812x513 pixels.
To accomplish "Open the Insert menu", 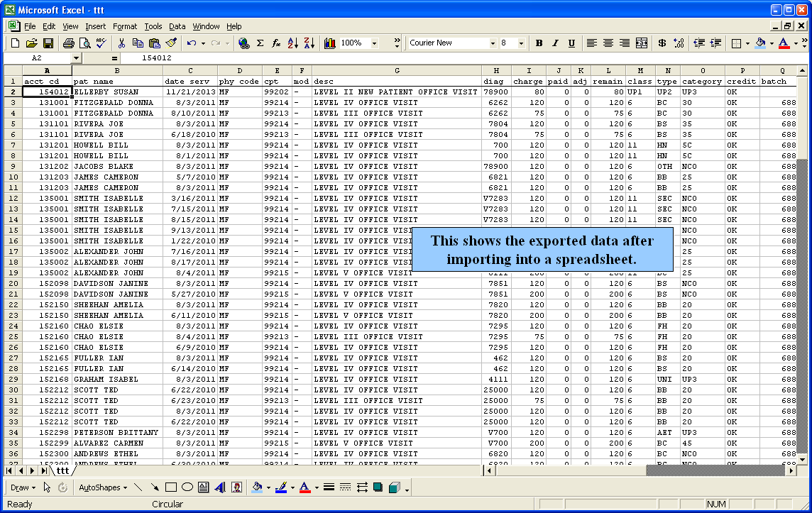I will pyautogui.click(x=95, y=26).
